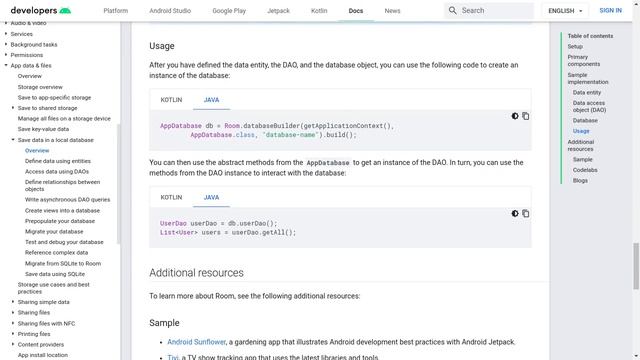The image size is (640, 360).
Task: Jump to Database in table of contents
Action: click(585, 121)
